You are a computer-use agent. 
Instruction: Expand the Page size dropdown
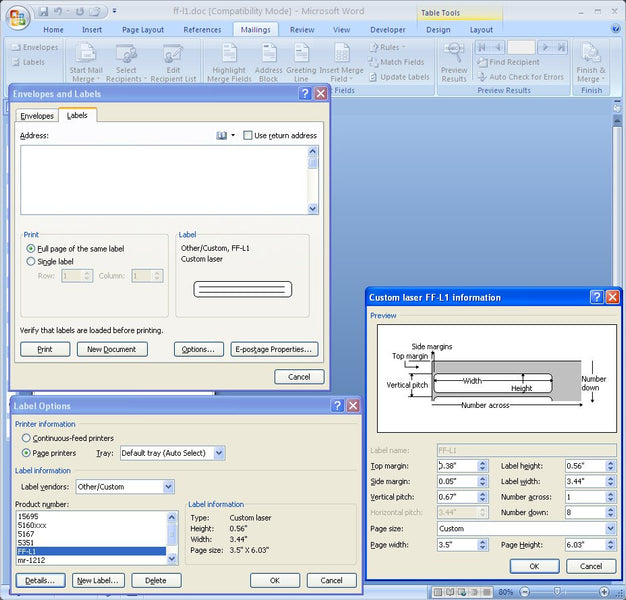(609, 528)
